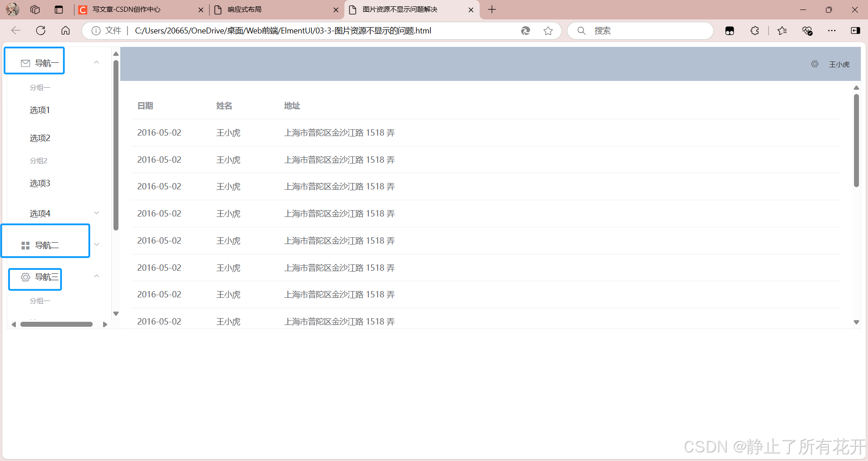Open a new browser tab with the plus
This screenshot has height=461, width=868.
(x=492, y=9)
